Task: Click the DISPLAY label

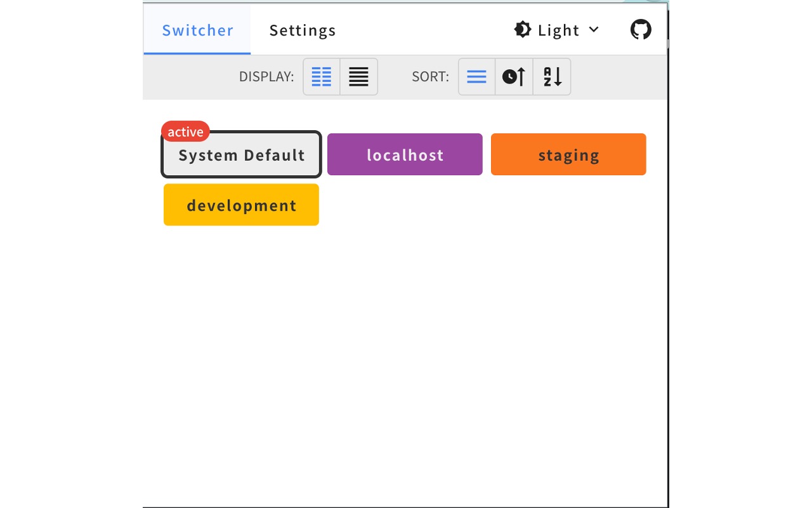Action: (x=266, y=77)
